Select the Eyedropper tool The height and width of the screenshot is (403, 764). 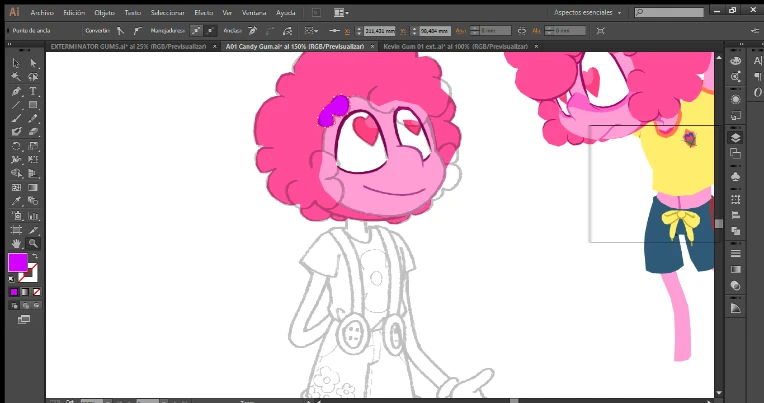[x=16, y=201]
